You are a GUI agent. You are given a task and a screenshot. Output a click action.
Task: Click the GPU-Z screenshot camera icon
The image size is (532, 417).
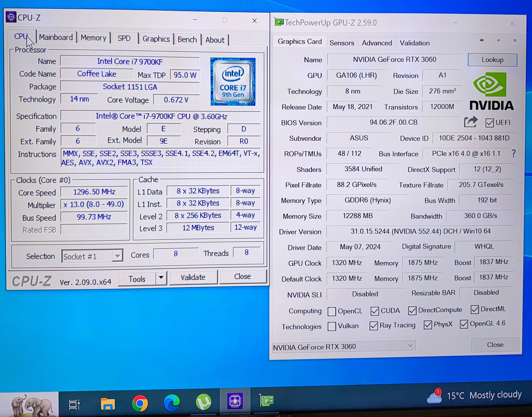pos(482,40)
